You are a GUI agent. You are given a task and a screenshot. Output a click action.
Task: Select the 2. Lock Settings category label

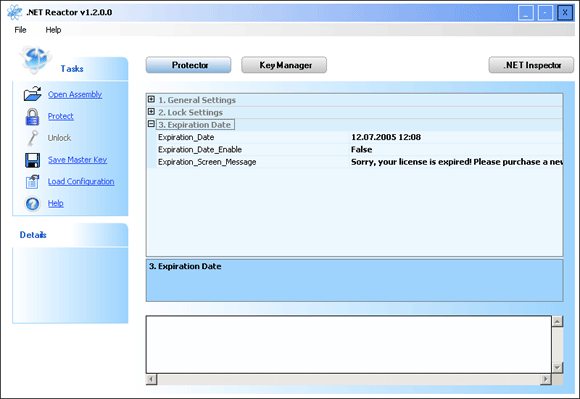click(190, 112)
